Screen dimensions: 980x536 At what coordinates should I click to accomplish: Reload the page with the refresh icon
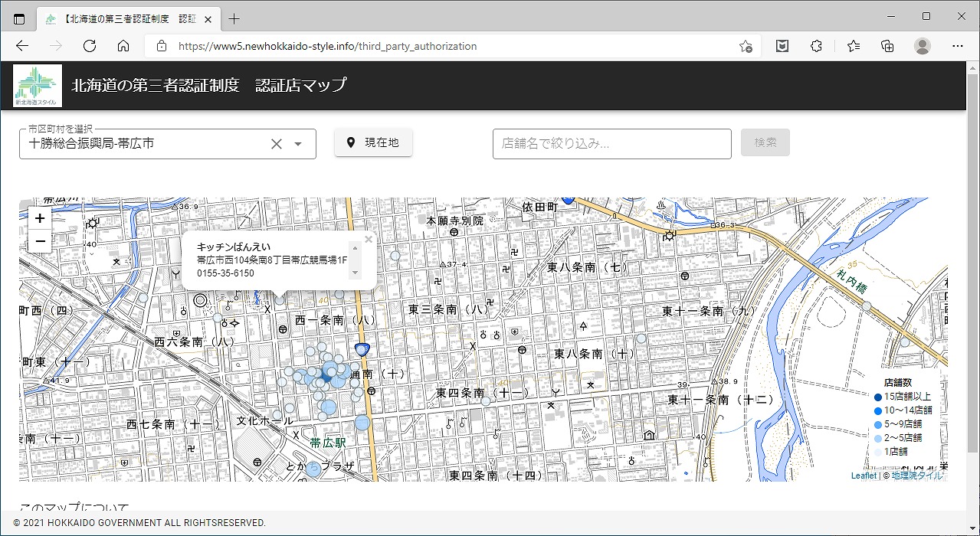90,46
